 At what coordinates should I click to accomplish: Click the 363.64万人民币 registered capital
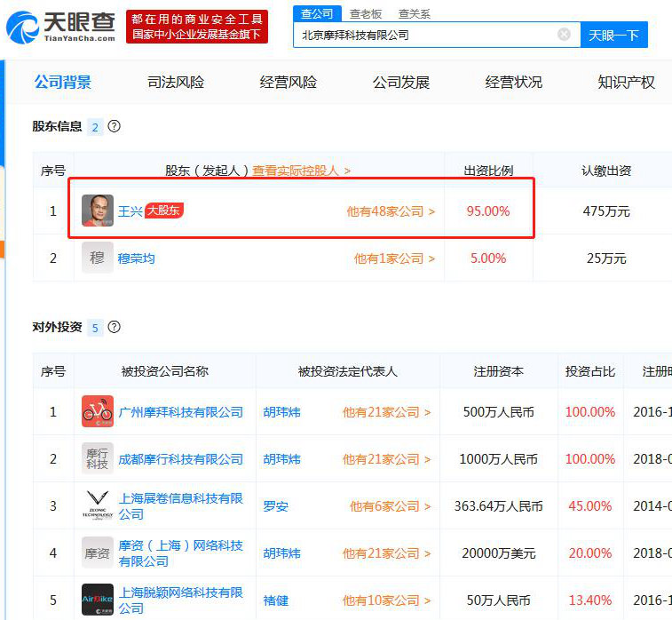(x=498, y=506)
